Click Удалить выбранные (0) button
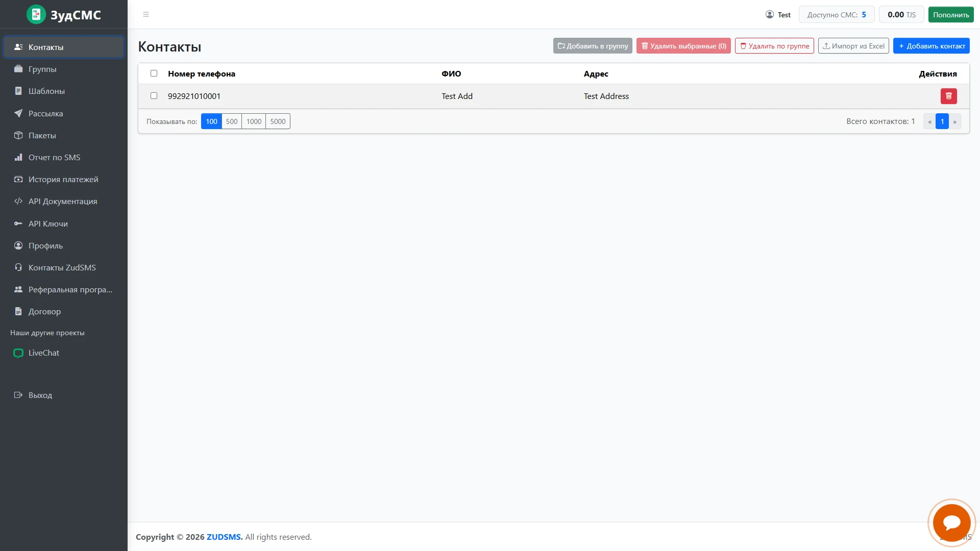Screen dimensions: 980x551 683,46
